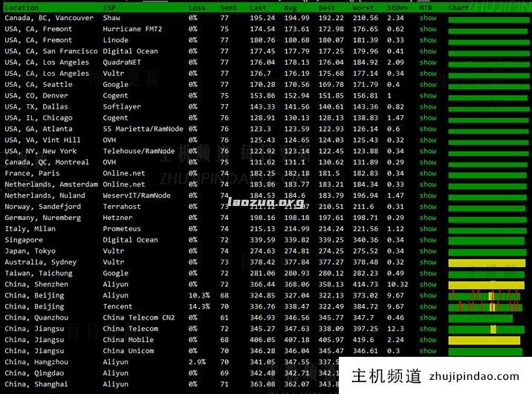Click chart bar for Jiangsu China Telecom
Image resolution: width=532 pixels, height=394 pixels.
pyautogui.click(x=486, y=329)
